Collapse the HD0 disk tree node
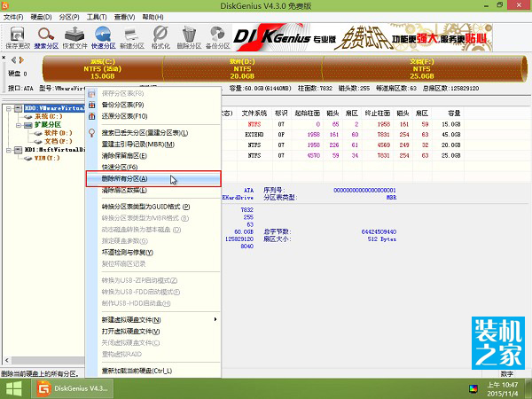Screen dimensions: 532x399 coord(9,108)
